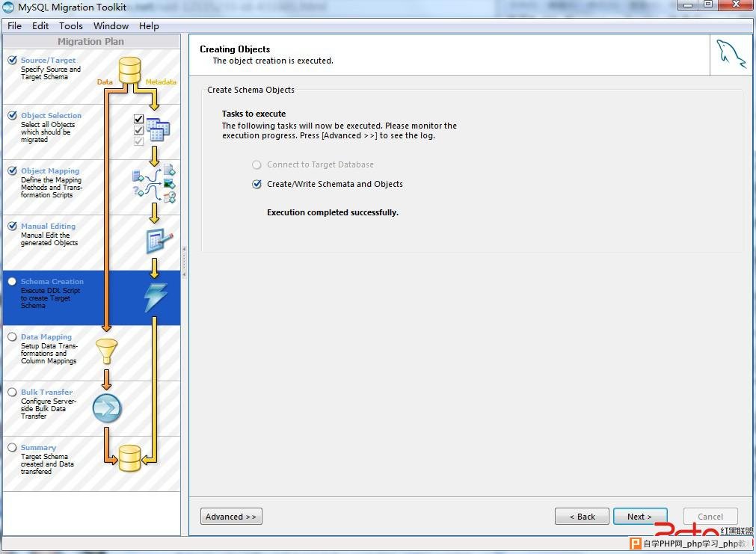The height and width of the screenshot is (554, 756).
Task: Click the Connect to Target Database indicator
Action: coord(257,165)
